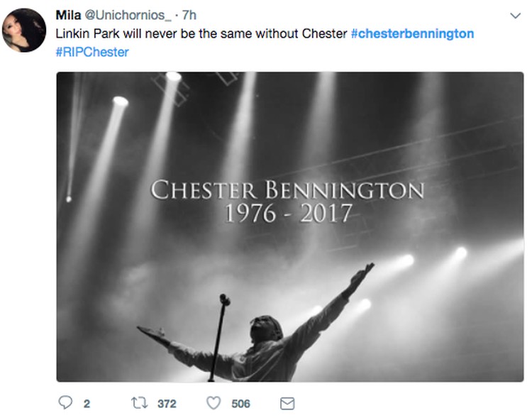
Task: Open Mila's round profile avatar
Action: click(23, 31)
